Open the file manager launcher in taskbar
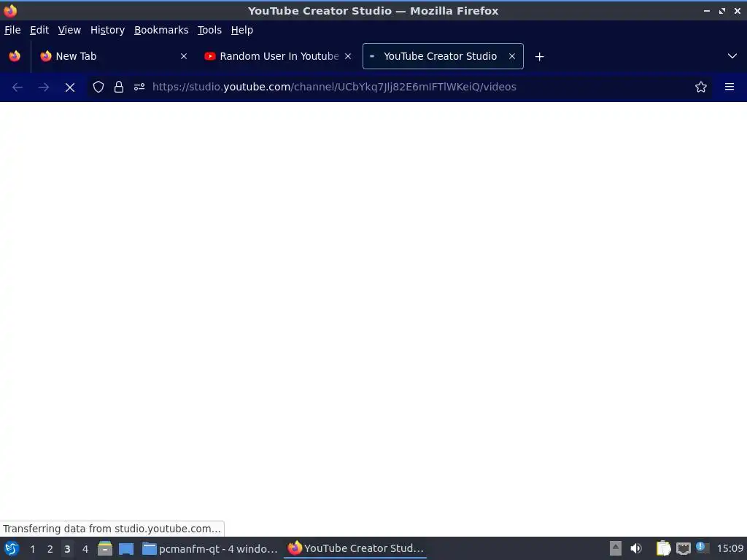This screenshot has width=747, height=560. [105, 548]
